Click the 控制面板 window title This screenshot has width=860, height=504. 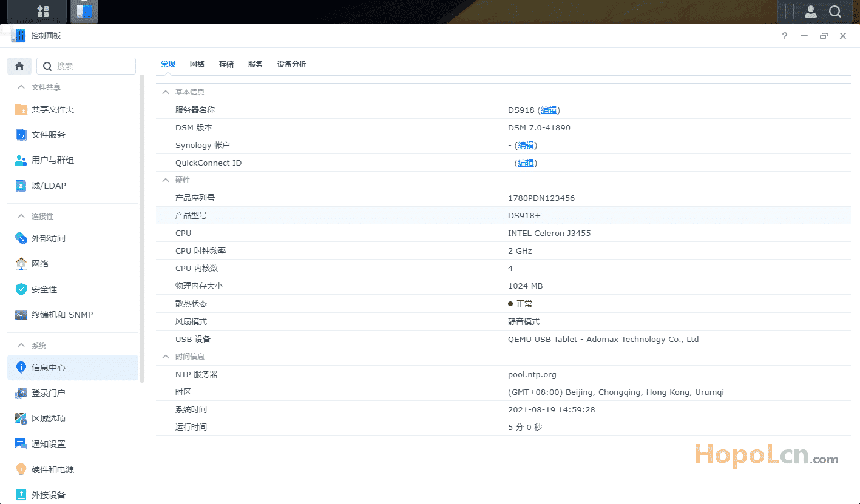click(46, 36)
